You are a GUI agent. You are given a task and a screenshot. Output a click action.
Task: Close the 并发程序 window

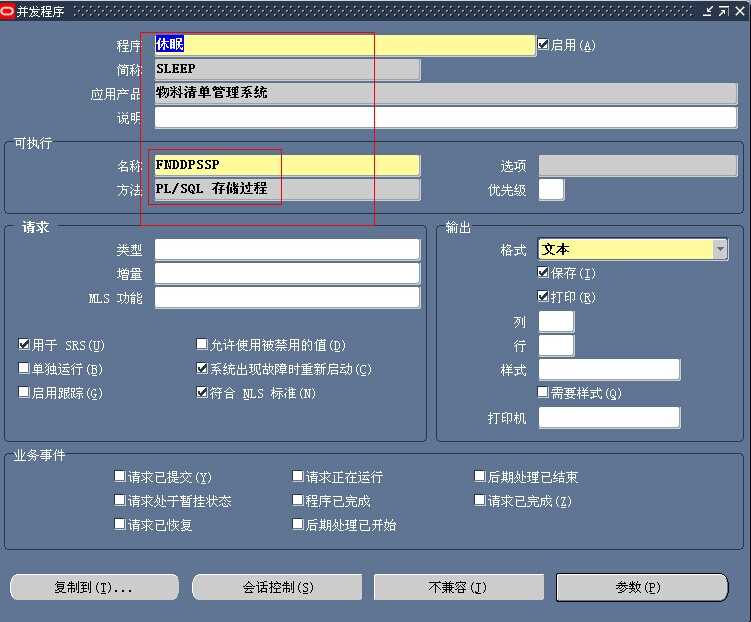[740, 11]
